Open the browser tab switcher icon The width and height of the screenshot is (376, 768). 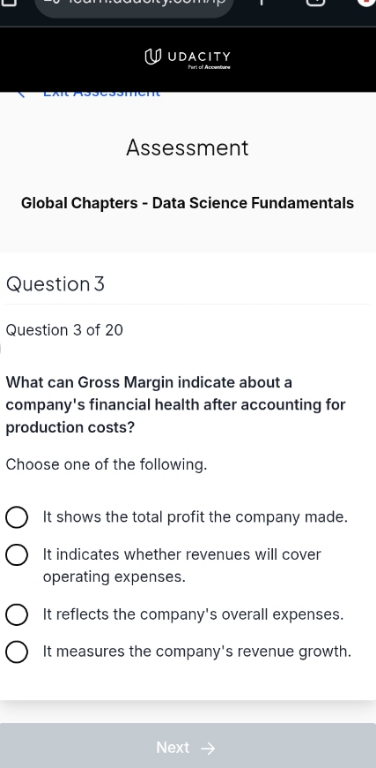coord(316,2)
